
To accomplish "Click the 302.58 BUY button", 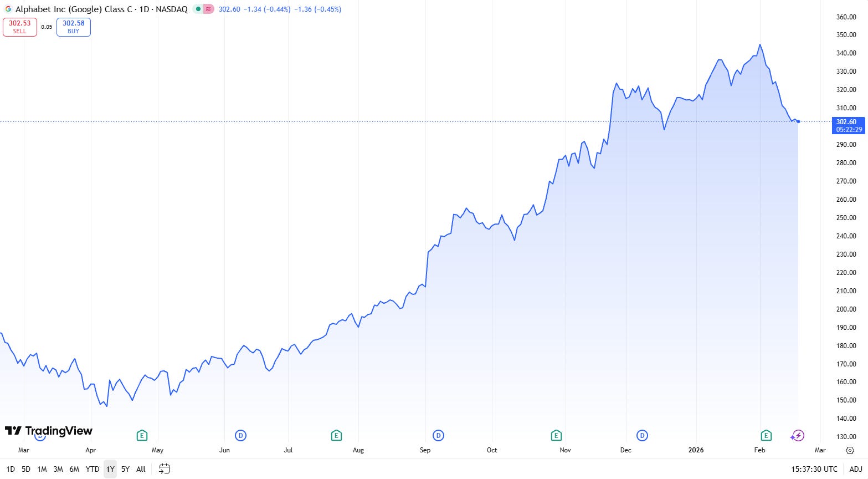I will coord(74,27).
